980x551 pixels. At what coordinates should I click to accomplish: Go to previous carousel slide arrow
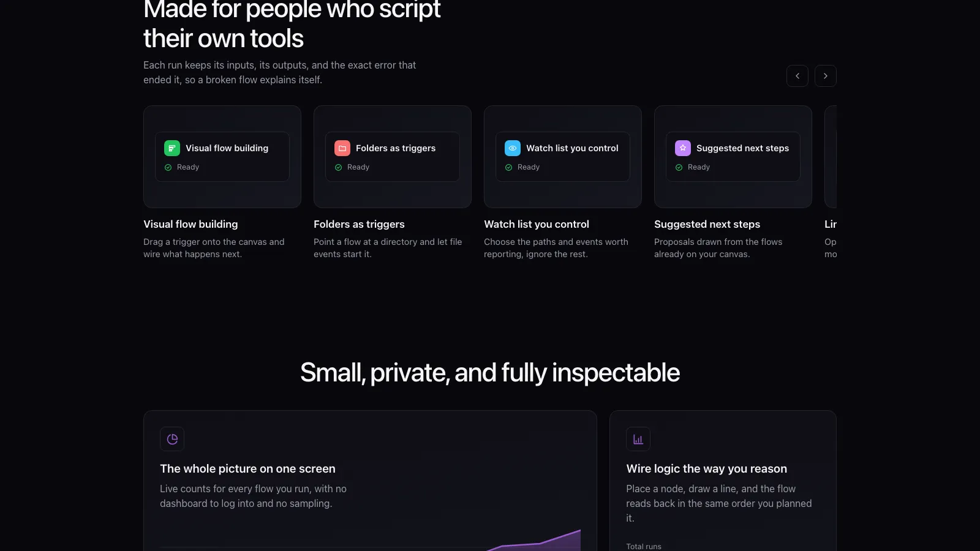click(797, 76)
